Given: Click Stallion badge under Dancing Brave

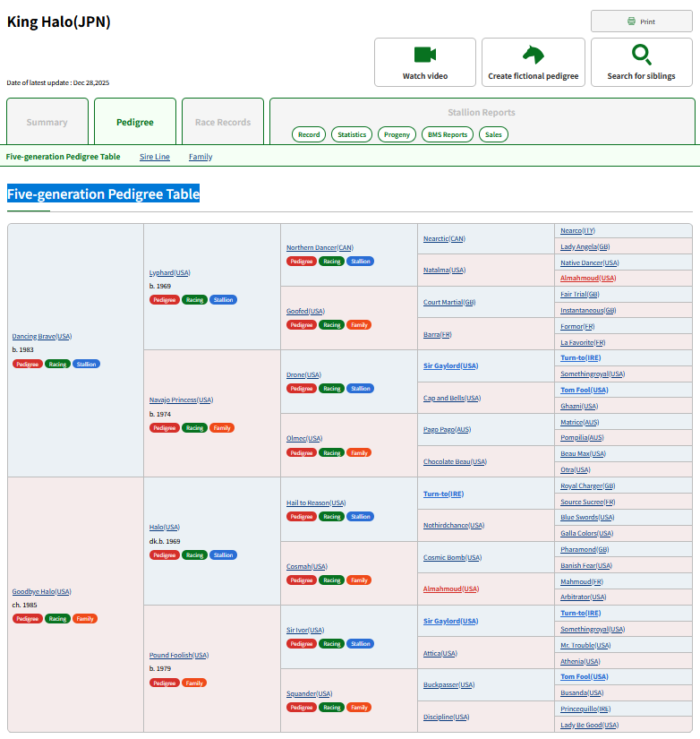Looking at the screenshot, I should coord(86,364).
